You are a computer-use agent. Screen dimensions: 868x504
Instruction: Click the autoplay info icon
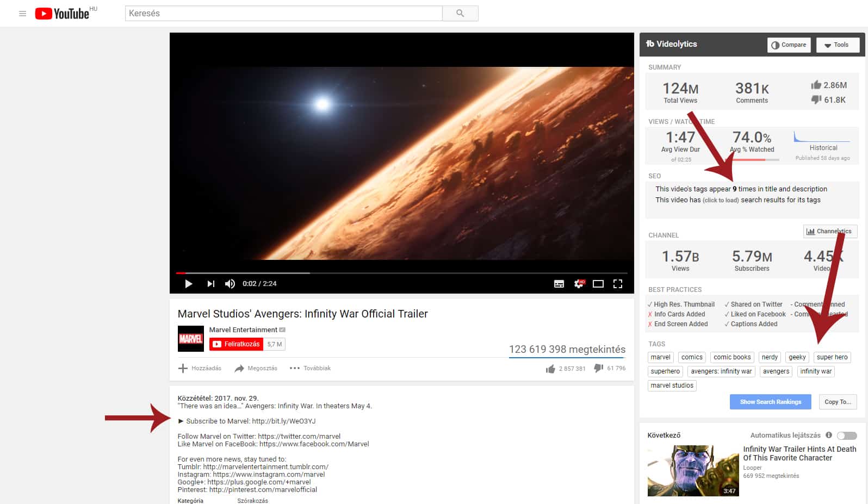[x=829, y=435]
